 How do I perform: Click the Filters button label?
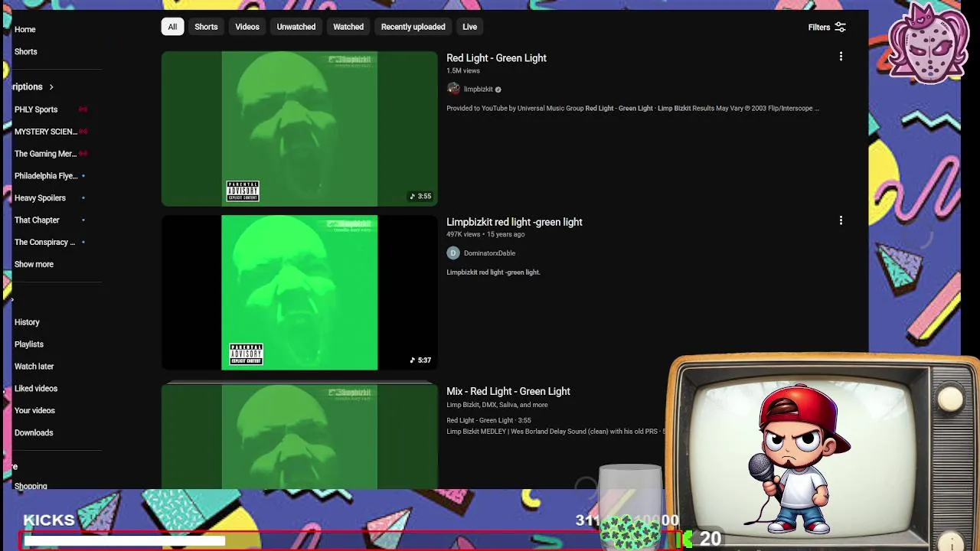click(819, 28)
